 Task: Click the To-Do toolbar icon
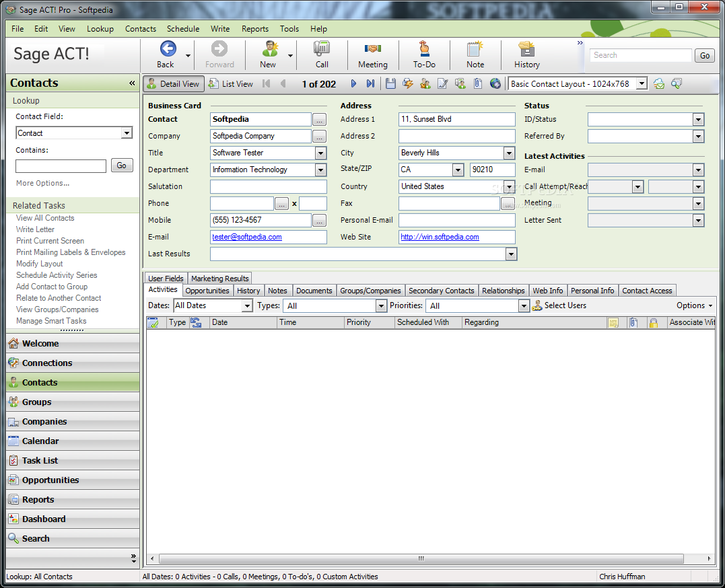click(424, 49)
